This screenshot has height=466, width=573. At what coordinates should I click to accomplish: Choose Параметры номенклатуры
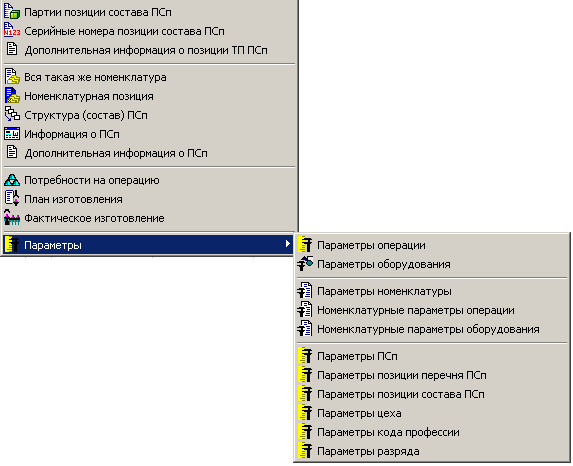coord(431,291)
